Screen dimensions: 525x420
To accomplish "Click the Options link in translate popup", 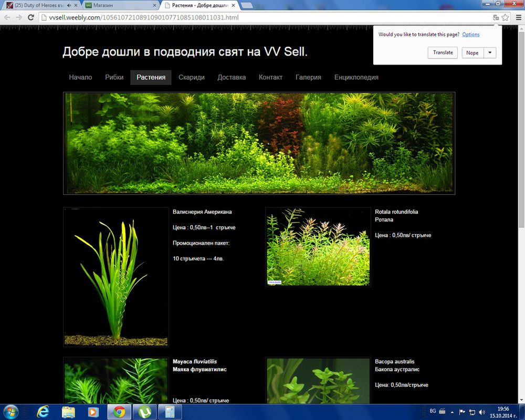I will click(x=470, y=35).
